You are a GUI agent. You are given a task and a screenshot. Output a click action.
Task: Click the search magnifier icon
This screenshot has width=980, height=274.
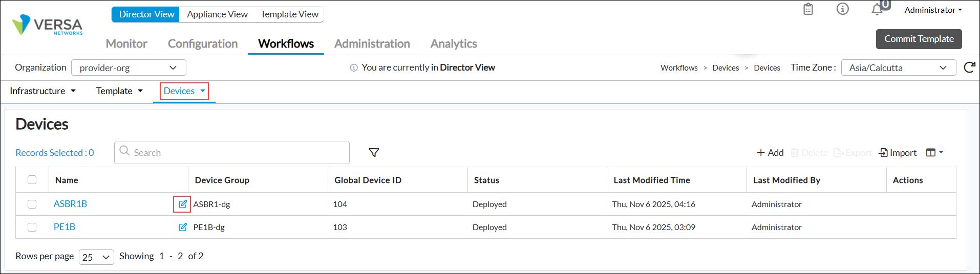(124, 151)
